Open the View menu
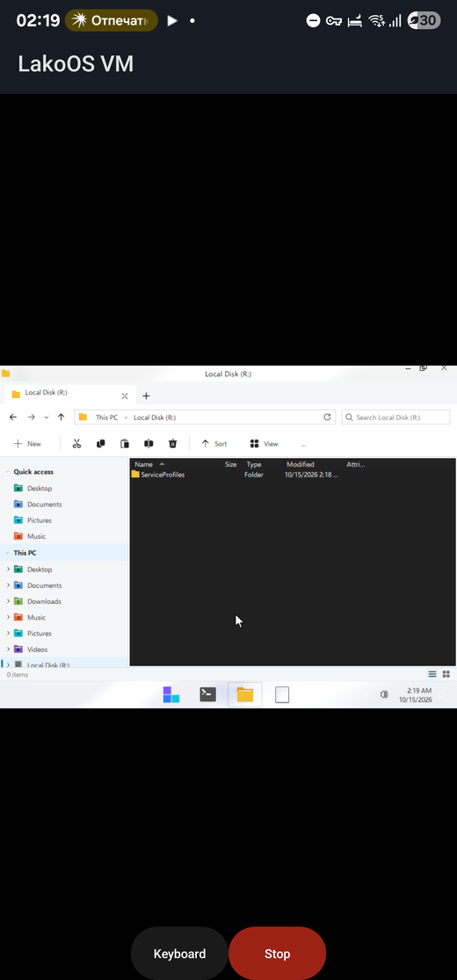 264,444
